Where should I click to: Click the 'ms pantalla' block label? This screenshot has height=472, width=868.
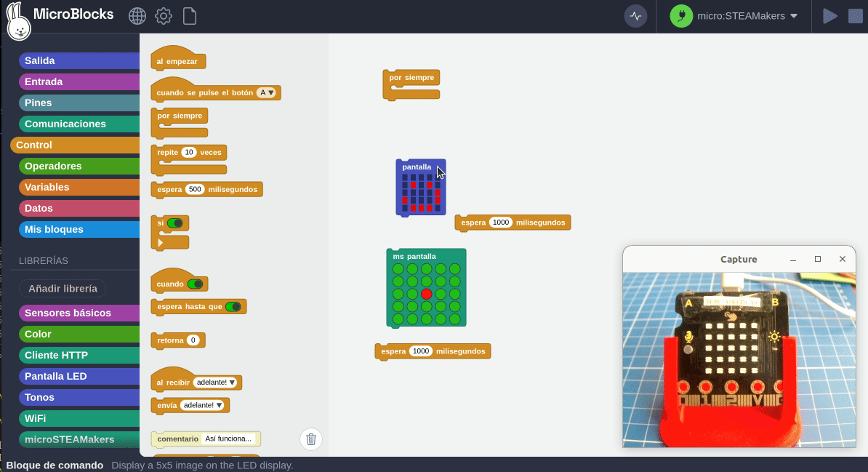[x=414, y=257]
